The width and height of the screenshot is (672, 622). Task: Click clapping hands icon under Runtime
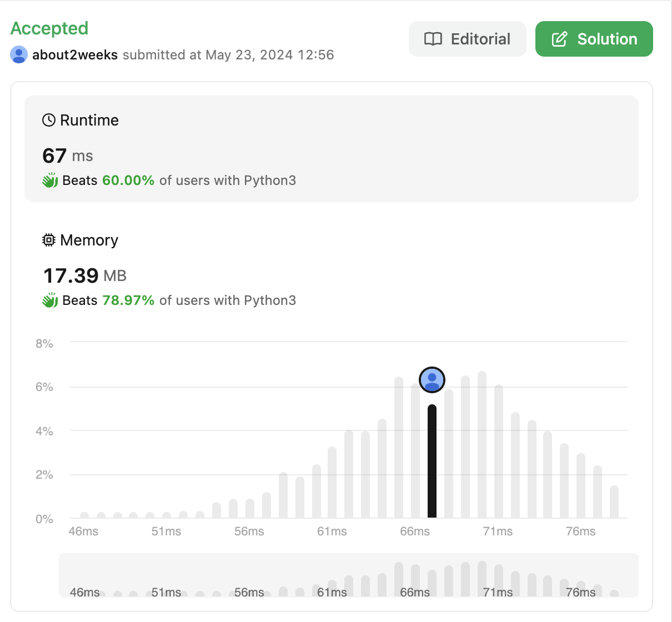(50, 180)
